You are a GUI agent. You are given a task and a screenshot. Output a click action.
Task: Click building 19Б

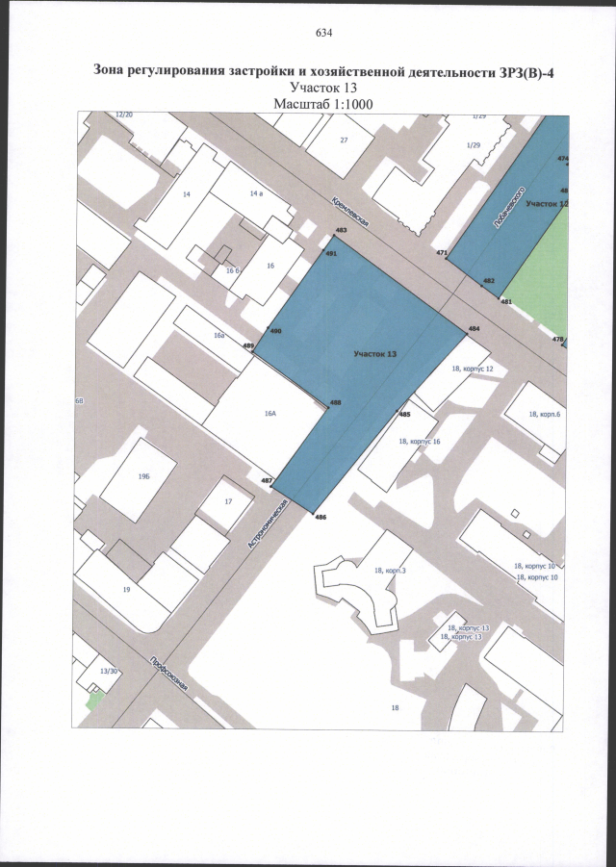(143, 475)
